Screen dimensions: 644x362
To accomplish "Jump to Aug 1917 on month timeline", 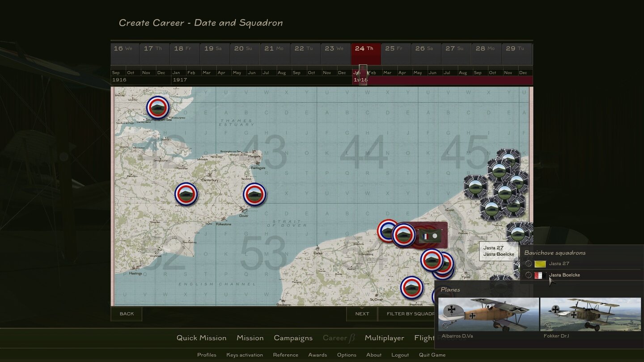I will 282,72.
